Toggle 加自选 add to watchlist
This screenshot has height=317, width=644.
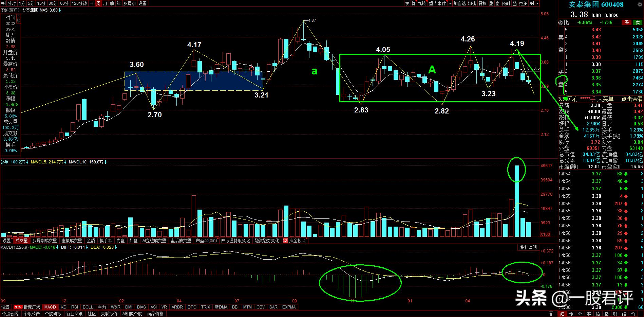[x=459, y=3]
